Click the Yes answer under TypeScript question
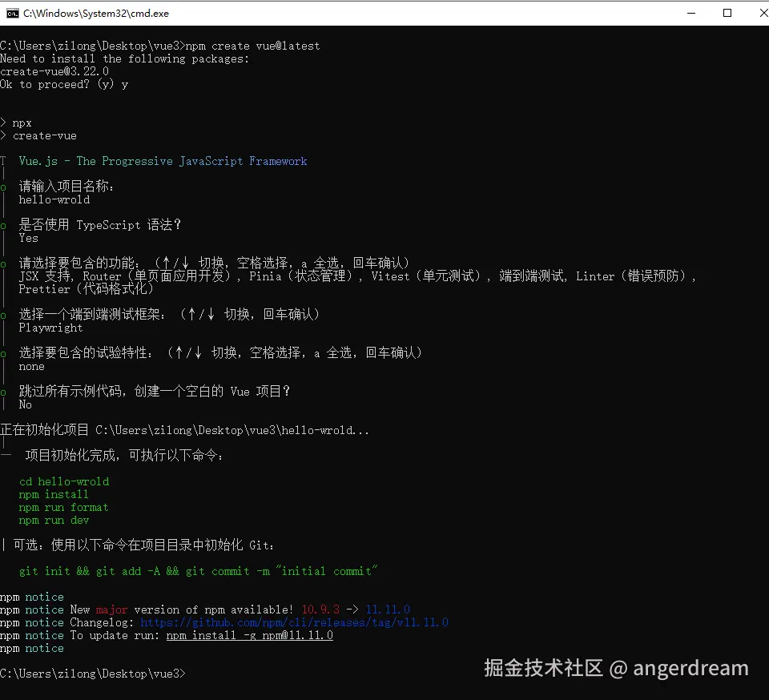This screenshot has height=700, width=769. tap(28, 238)
